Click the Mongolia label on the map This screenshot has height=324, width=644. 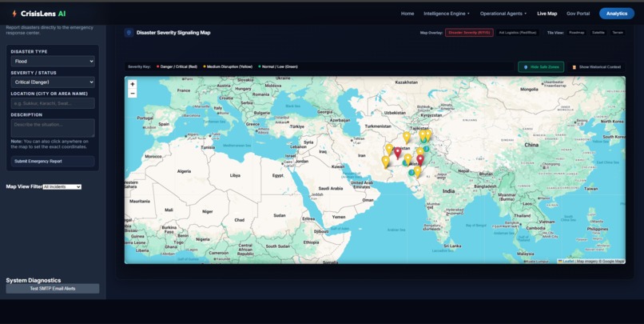click(529, 90)
